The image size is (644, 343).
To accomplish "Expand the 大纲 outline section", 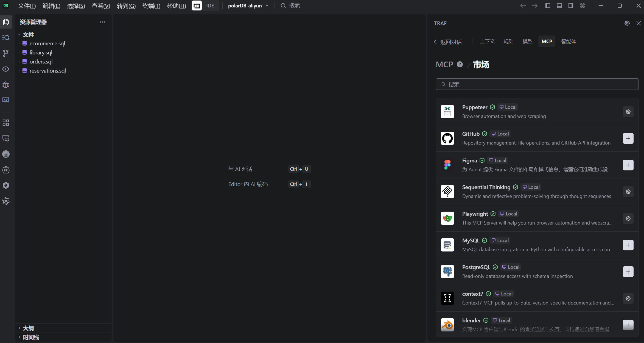I will (28, 328).
